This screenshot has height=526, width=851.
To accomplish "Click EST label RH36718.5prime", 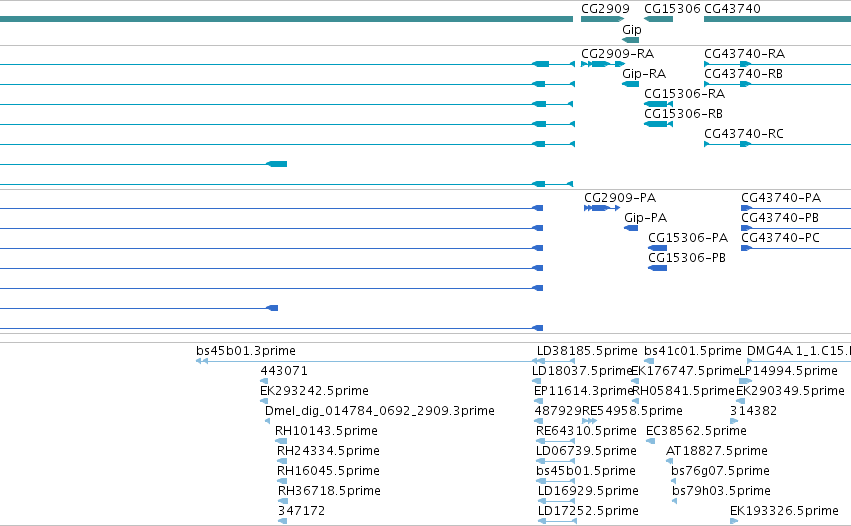I will tap(329, 492).
